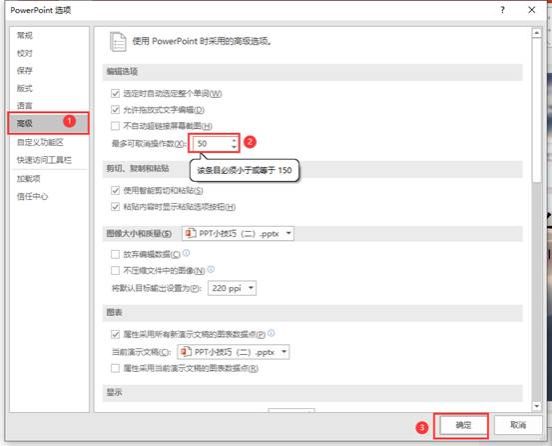Enable 放弃编辑数据 checkbox
Image resolution: width=552 pixels, height=446 pixels.
(115, 254)
